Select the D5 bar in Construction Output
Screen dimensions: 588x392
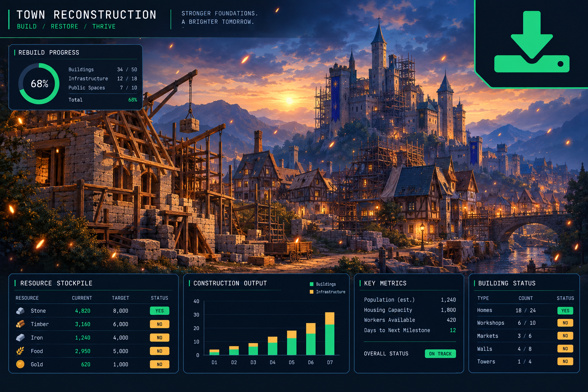pos(292,343)
